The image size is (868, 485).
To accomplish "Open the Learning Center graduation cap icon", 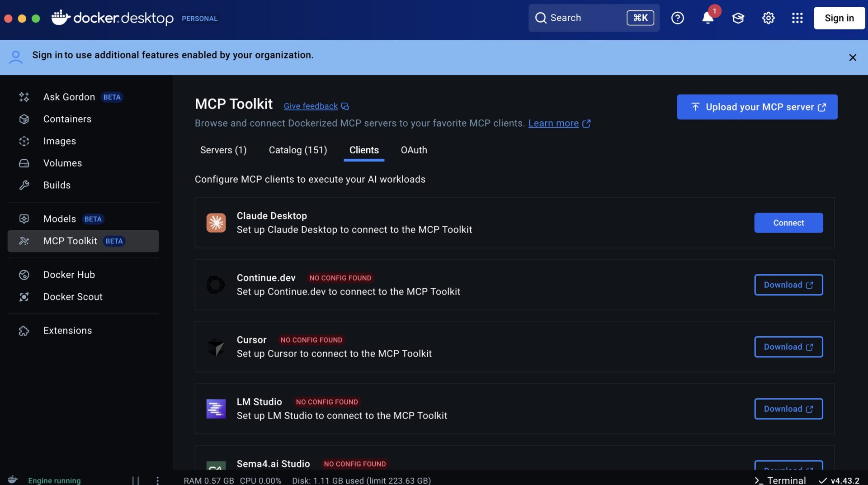I will 738,18.
